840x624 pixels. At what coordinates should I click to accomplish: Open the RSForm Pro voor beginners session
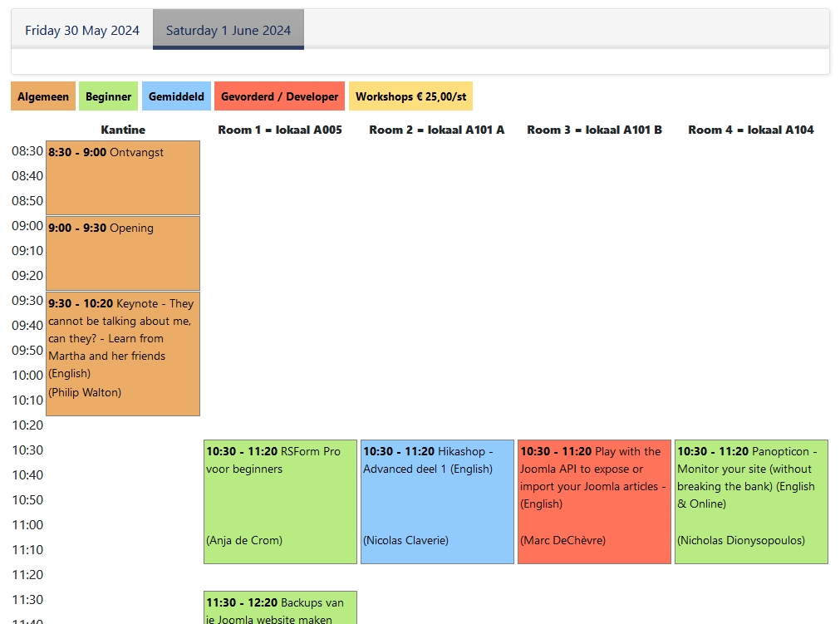(280, 502)
